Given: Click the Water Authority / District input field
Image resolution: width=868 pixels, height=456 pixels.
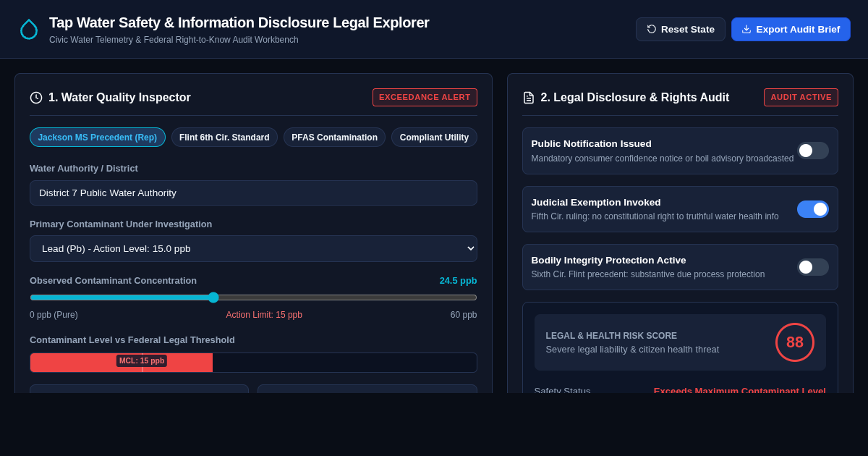Looking at the screenshot, I should (x=253, y=193).
